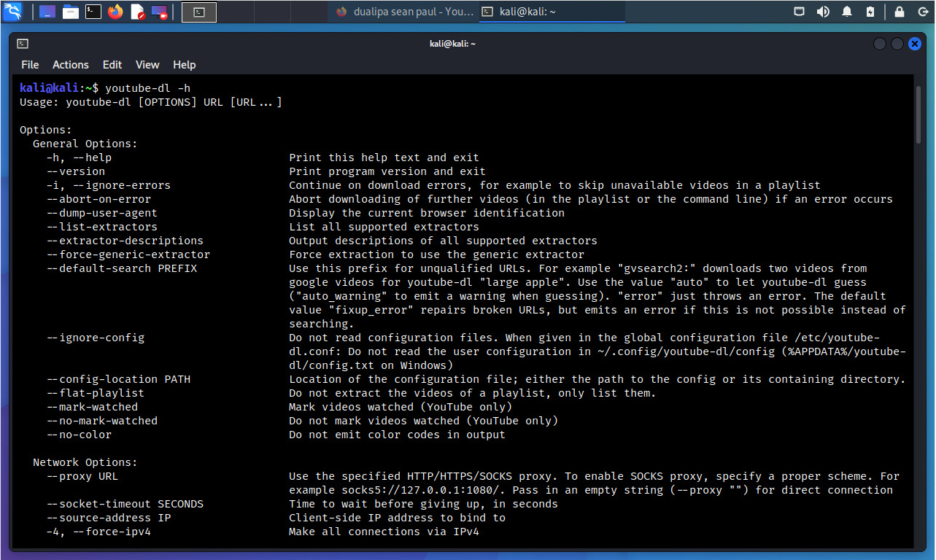
Task: Open the terminal Help menu
Action: pos(184,65)
